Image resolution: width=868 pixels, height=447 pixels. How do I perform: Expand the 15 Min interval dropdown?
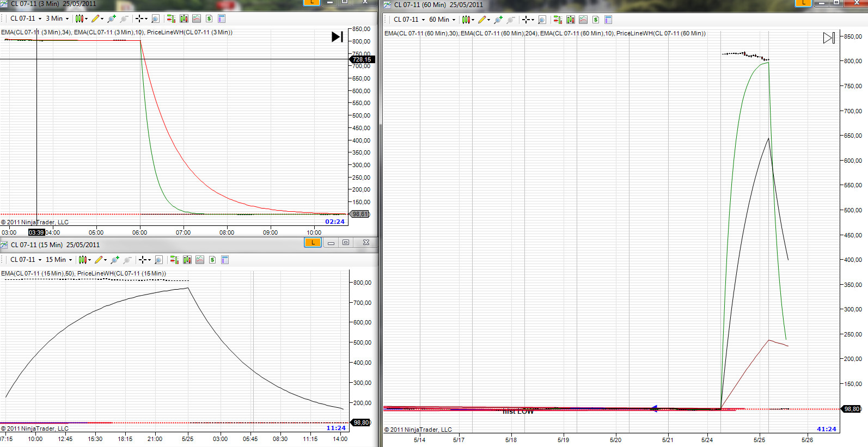(59, 260)
